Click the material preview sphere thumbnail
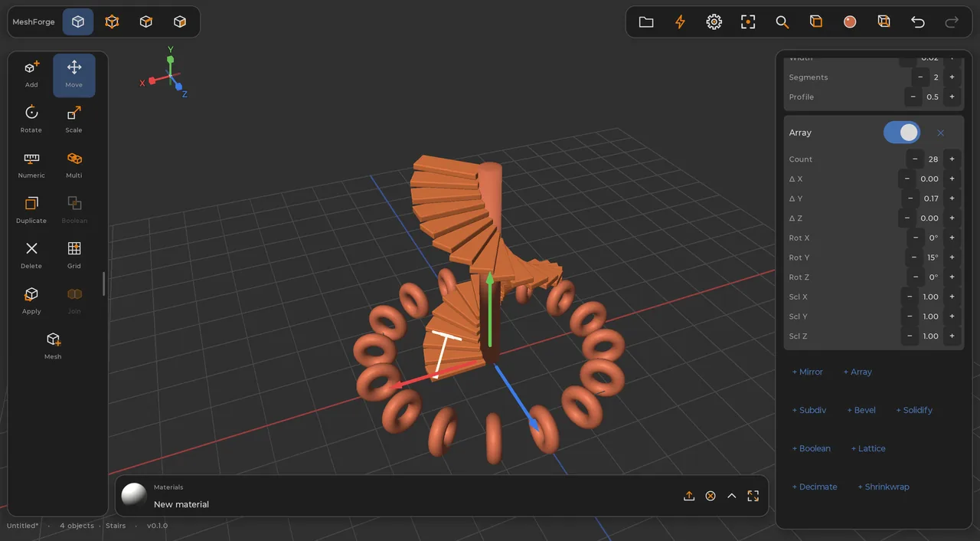The width and height of the screenshot is (980, 541). point(134,495)
